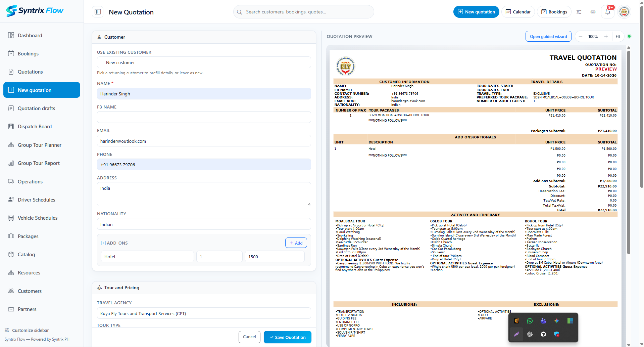Open Group Tour Planner in sidebar
644x347 pixels.
click(42, 145)
